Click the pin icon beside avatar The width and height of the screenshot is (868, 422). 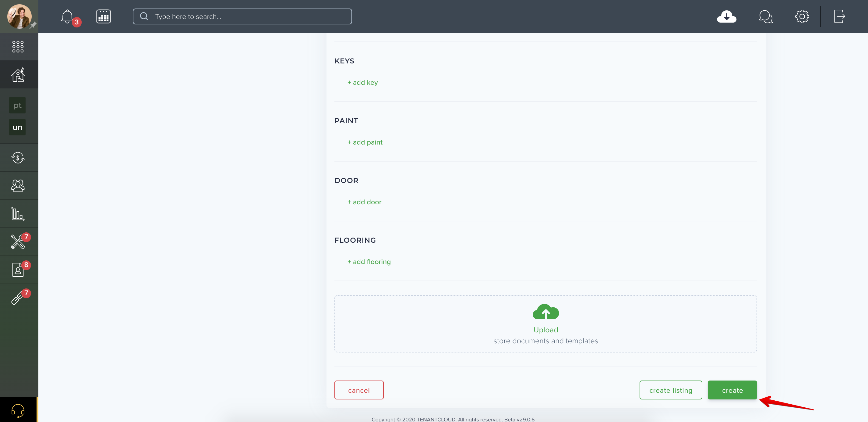(33, 26)
